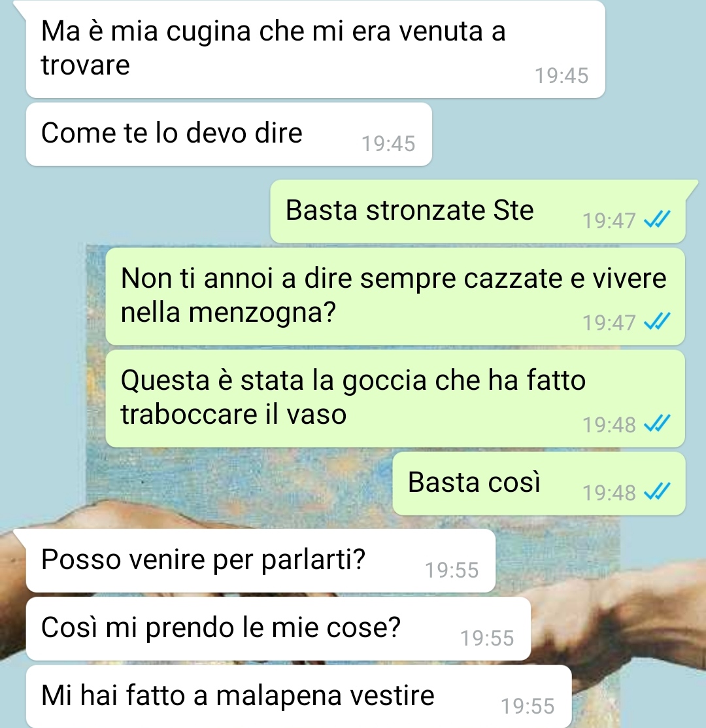Screen dimensions: 706x728
Task: Tap the 'Questa è stata la goccia' bubble
Action: [x=395, y=398]
